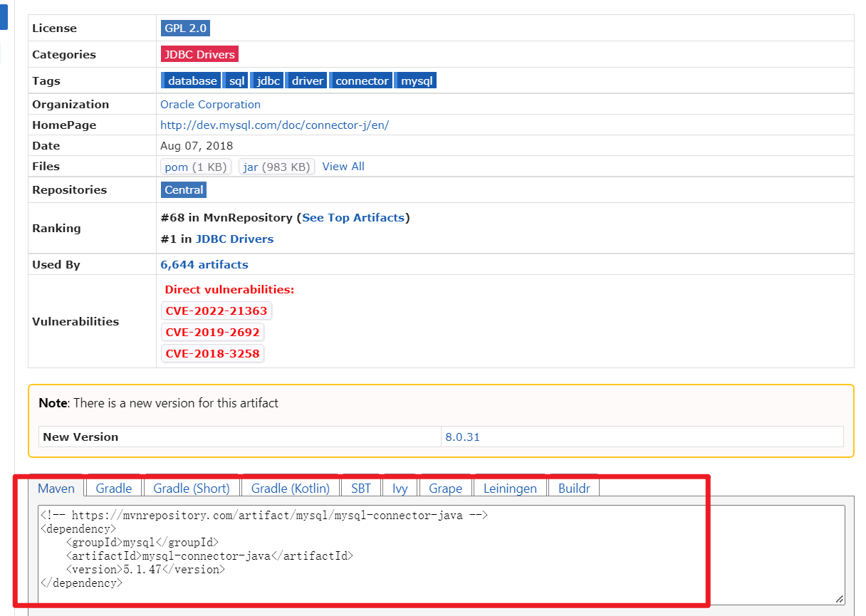The image size is (866, 616).
Task: Click the #68 in MvnRepository text
Action: point(226,217)
